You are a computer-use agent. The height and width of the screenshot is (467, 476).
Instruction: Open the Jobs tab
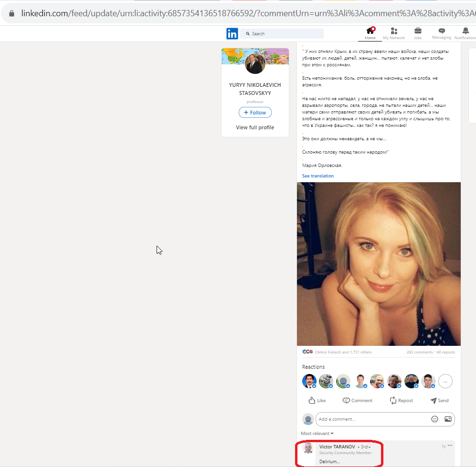(x=418, y=34)
